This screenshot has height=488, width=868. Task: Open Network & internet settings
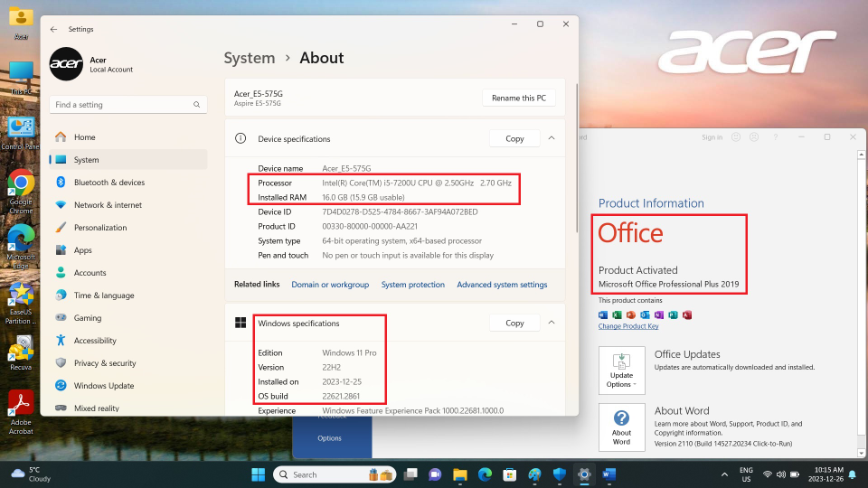127,205
